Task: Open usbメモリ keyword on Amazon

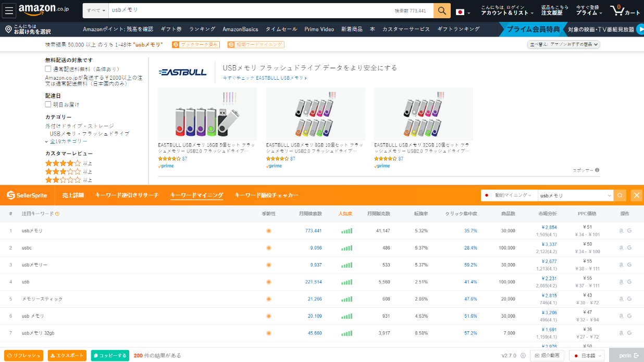Action: (x=621, y=231)
